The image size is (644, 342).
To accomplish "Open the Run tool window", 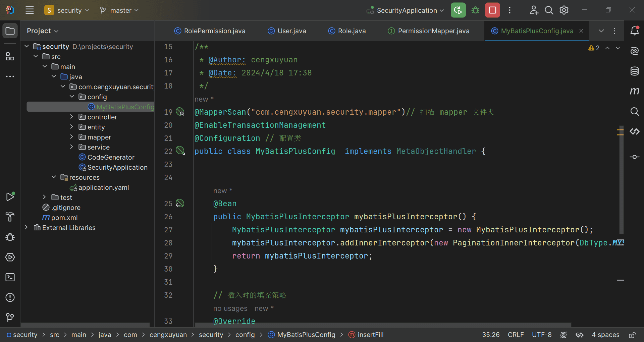I will [10, 196].
